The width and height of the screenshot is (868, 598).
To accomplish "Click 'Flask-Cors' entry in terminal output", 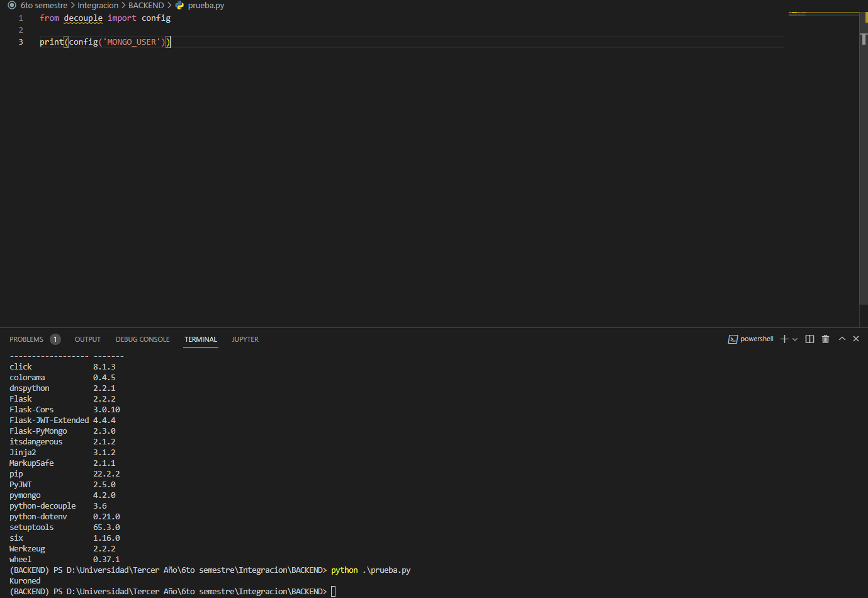I will 31,410.
